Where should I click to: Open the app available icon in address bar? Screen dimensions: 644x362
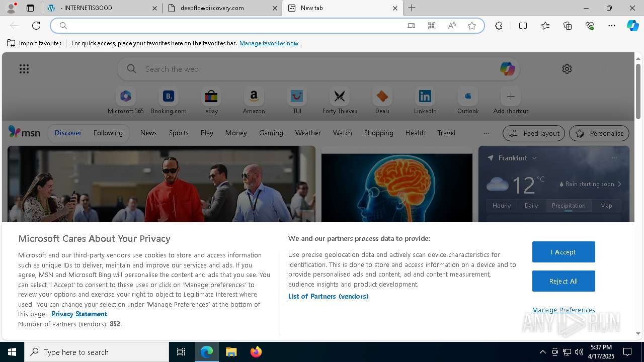click(x=432, y=26)
